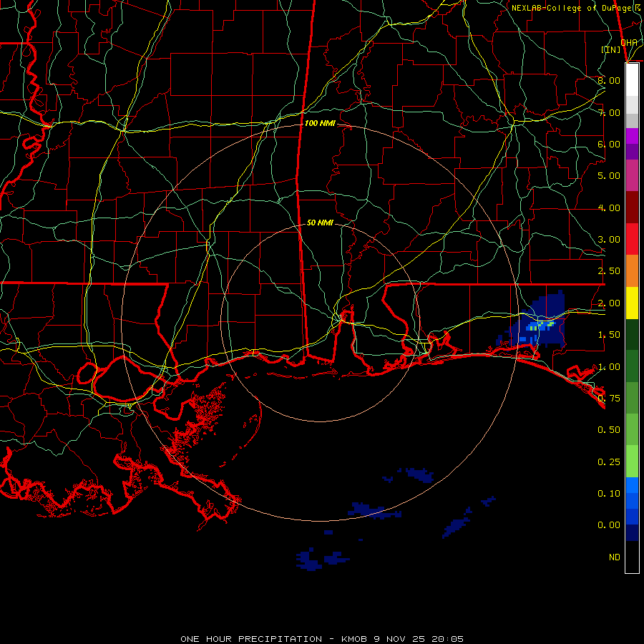Image resolution: width=644 pixels, height=644 pixels.
Task: Click the bright red 3.00 legend swatch
Action: click(x=632, y=239)
